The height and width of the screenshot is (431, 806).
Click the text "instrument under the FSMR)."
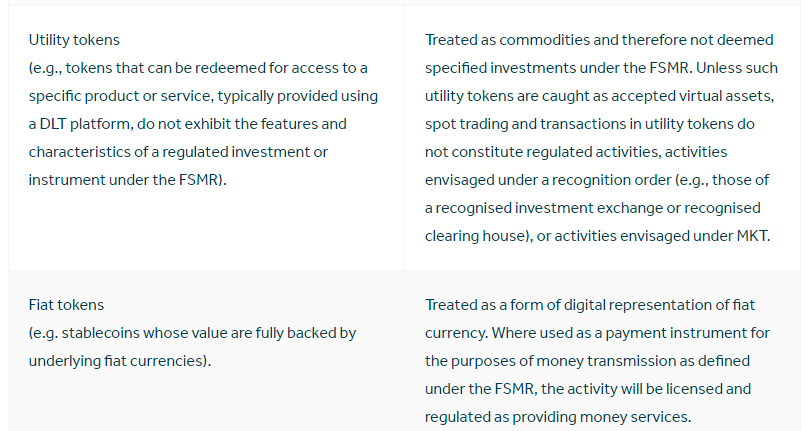(x=127, y=180)
